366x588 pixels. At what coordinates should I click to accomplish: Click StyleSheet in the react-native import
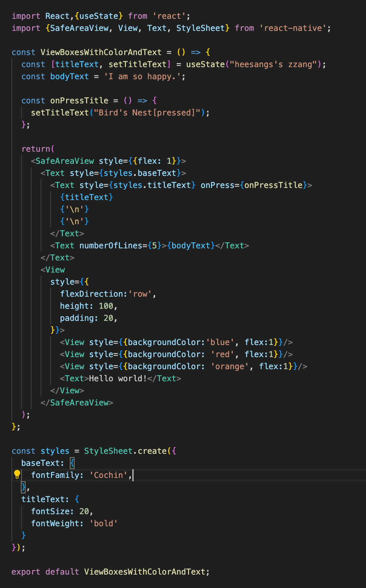[x=200, y=28]
